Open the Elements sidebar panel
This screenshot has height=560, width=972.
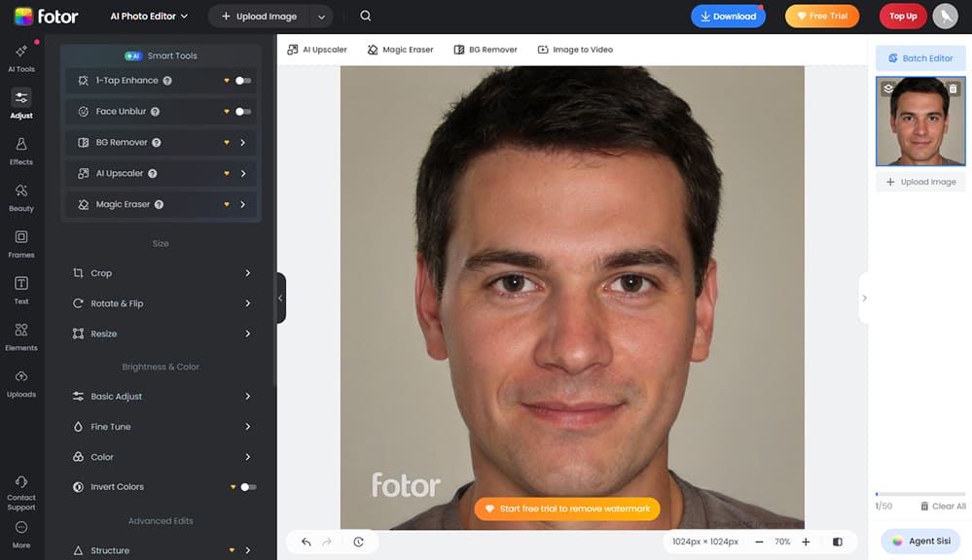click(21, 335)
